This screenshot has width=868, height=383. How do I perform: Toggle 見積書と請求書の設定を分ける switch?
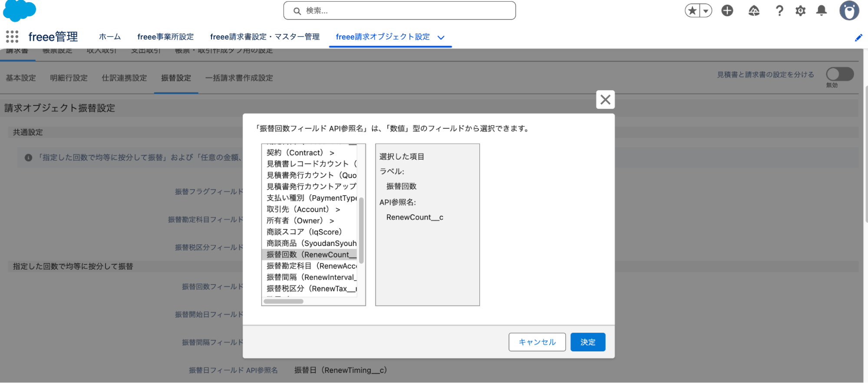tap(840, 74)
